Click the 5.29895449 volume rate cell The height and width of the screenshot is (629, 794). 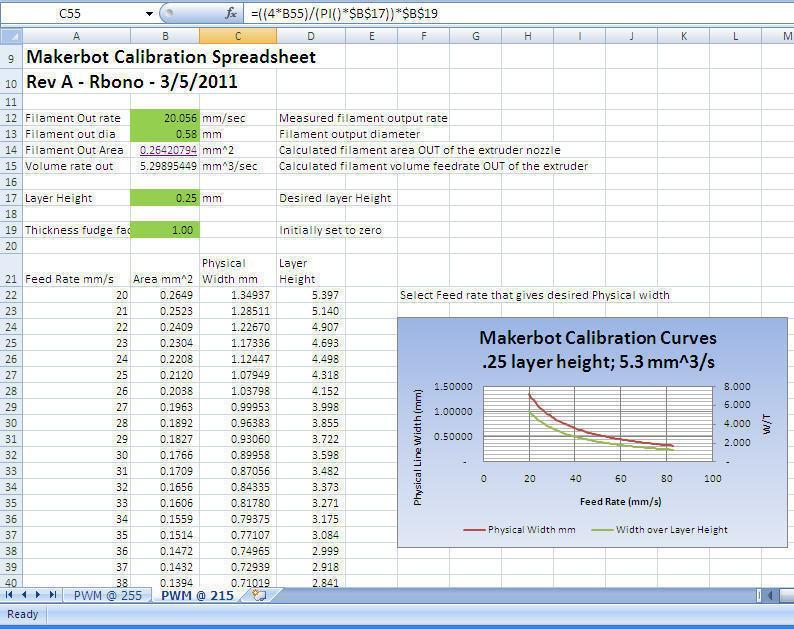coord(165,166)
